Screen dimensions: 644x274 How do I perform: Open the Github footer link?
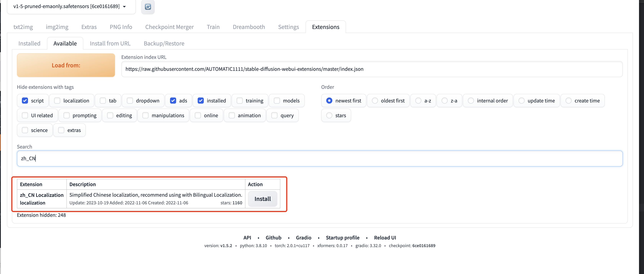tap(273, 238)
